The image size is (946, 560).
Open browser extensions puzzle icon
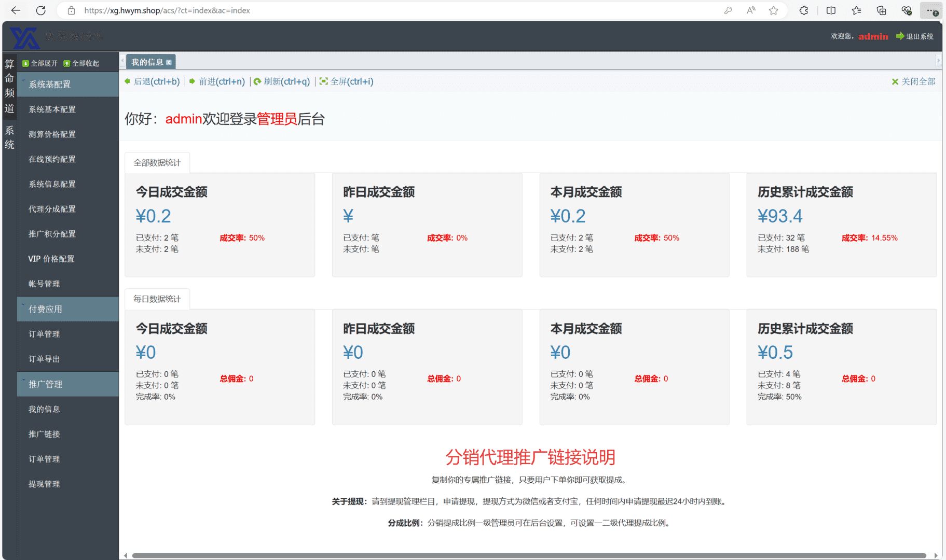pyautogui.click(x=803, y=10)
